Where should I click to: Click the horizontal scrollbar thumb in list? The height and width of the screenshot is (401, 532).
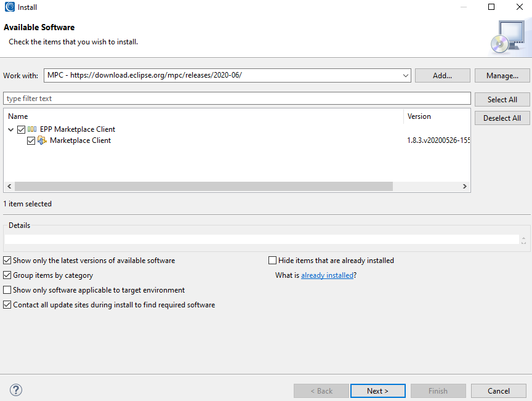[204, 186]
